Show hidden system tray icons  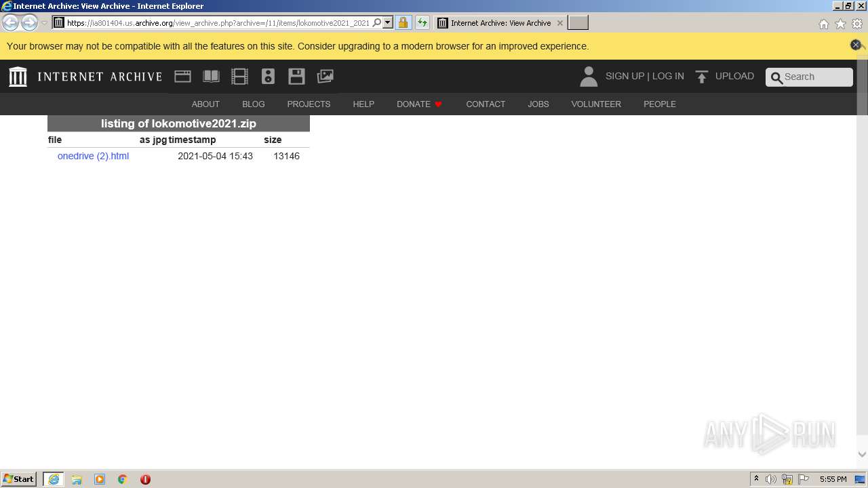pos(756,479)
